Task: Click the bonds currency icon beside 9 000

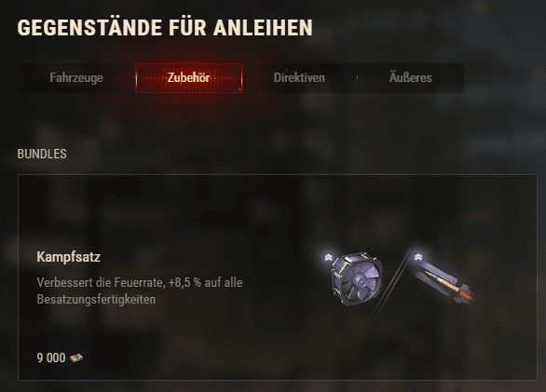Action: pyautogui.click(x=76, y=358)
